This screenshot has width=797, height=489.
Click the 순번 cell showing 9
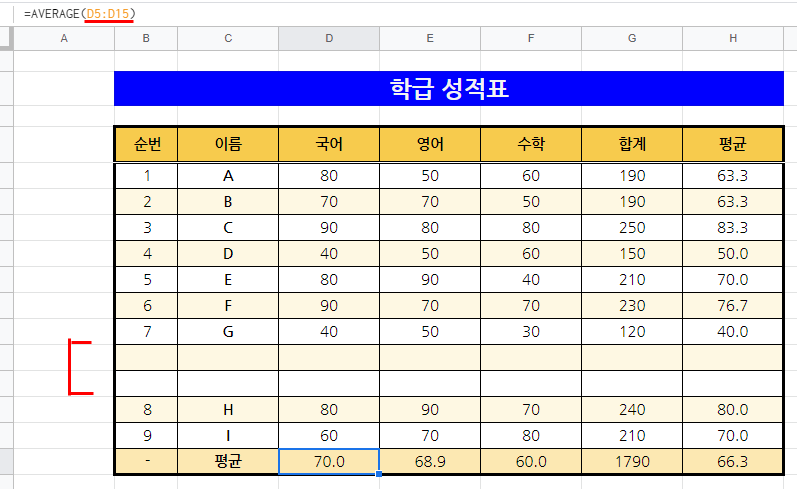pyautogui.click(x=147, y=436)
